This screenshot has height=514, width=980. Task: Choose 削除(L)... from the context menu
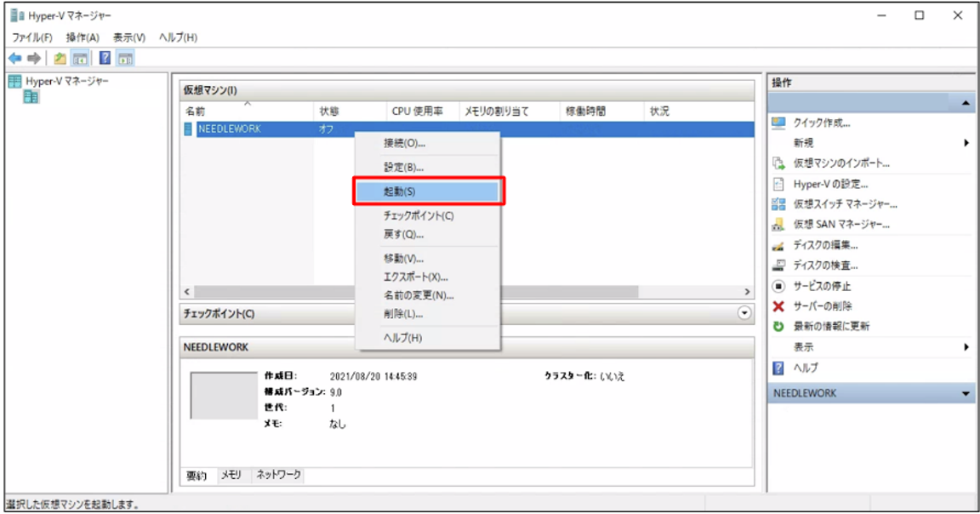click(428, 314)
